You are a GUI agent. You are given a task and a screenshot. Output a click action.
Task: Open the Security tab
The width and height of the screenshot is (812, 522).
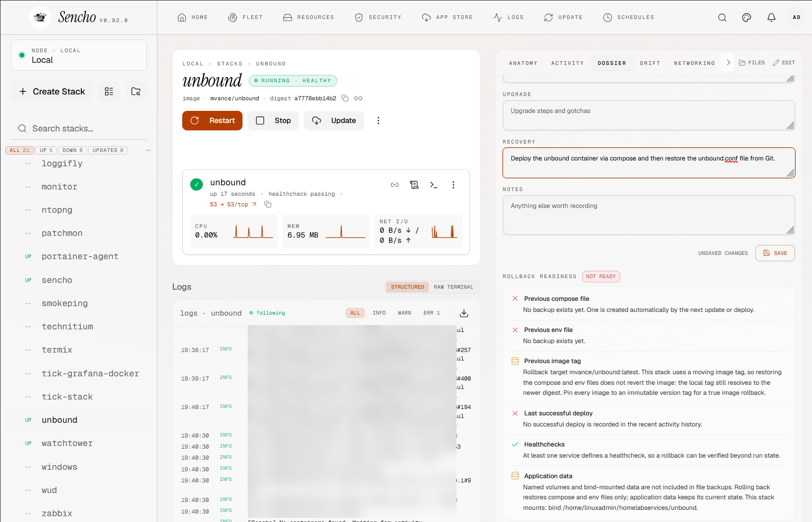click(378, 17)
